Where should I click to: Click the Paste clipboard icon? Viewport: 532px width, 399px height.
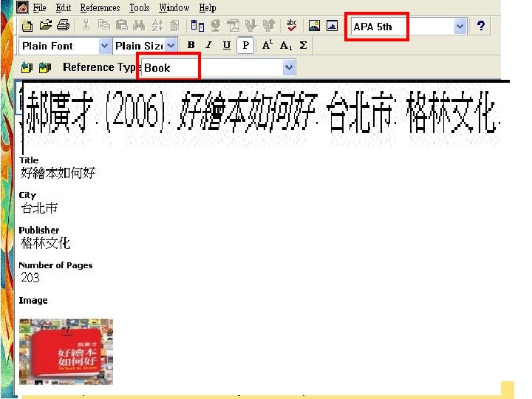[x=122, y=25]
